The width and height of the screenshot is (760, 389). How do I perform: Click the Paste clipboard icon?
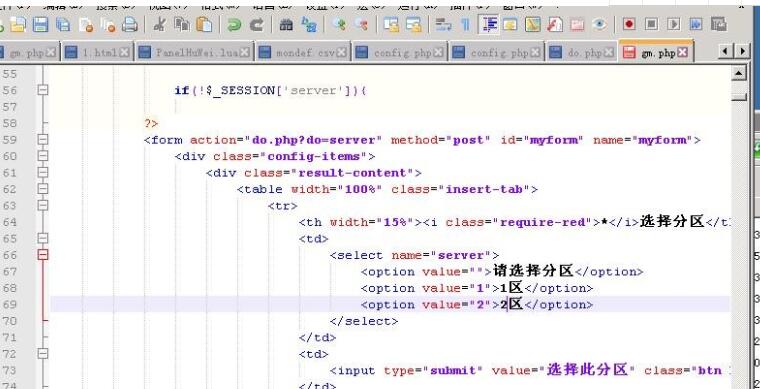click(x=205, y=24)
